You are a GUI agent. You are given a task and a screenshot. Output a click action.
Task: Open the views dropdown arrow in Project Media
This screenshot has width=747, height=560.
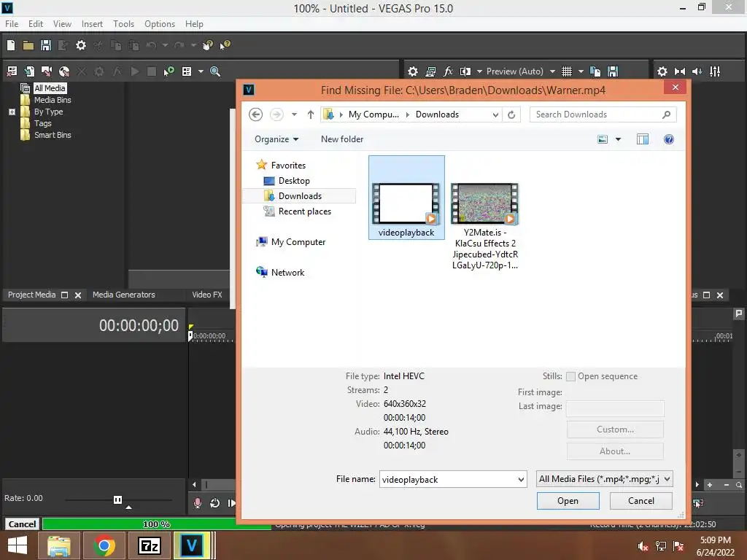click(x=201, y=71)
